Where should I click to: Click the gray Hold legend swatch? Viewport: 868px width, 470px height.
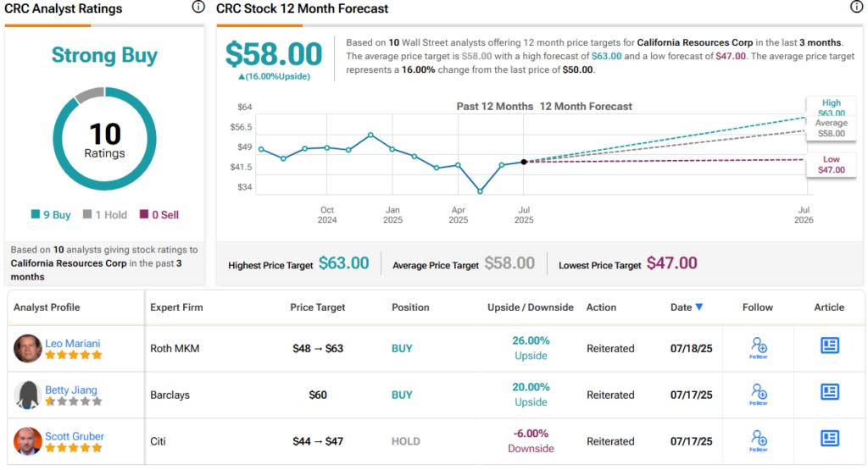(x=87, y=215)
